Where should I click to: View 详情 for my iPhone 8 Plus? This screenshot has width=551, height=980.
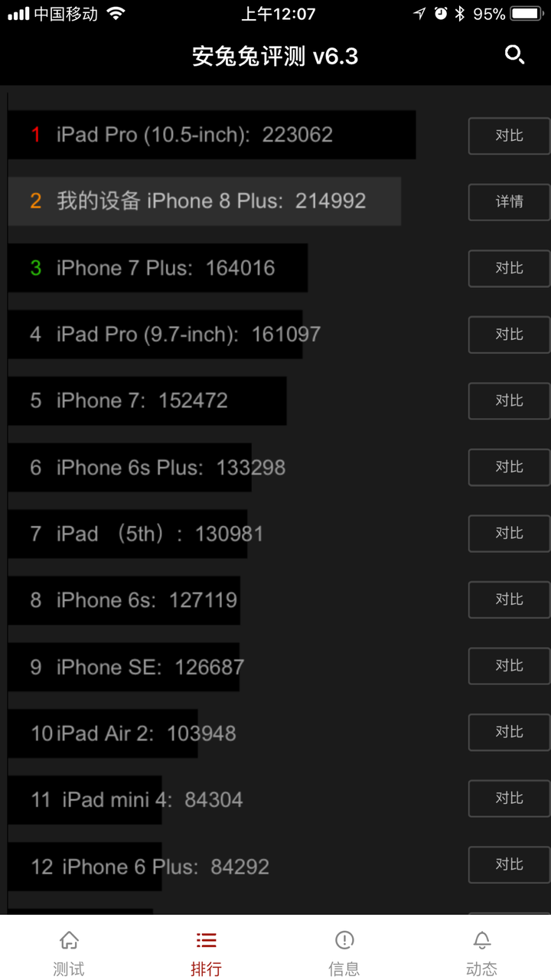(x=509, y=202)
